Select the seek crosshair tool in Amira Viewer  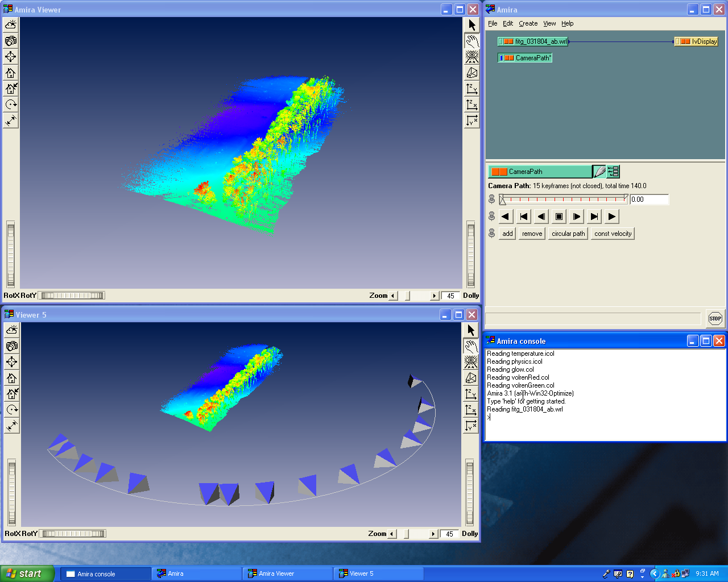pos(11,57)
